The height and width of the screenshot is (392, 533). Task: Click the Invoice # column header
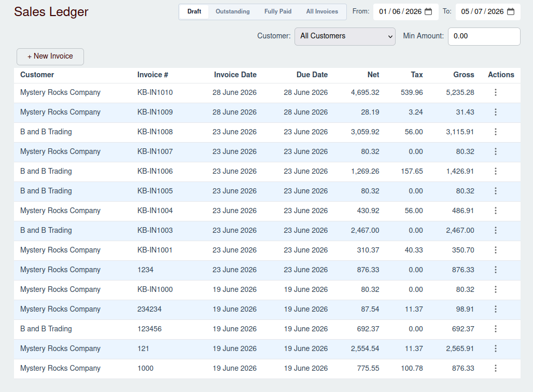152,75
